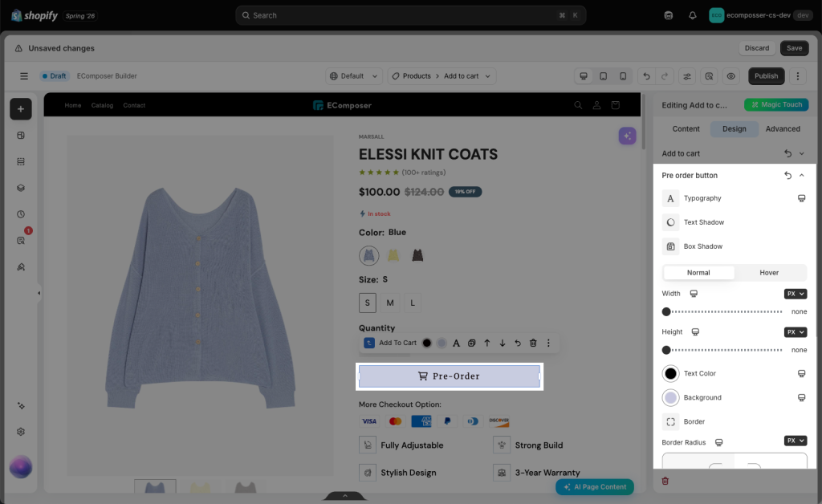Open Contact in preview navigation

coord(134,105)
